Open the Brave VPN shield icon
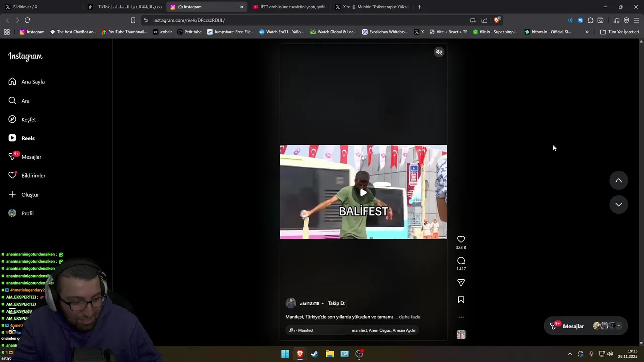Viewport: 644px width, 362px height. point(626,20)
